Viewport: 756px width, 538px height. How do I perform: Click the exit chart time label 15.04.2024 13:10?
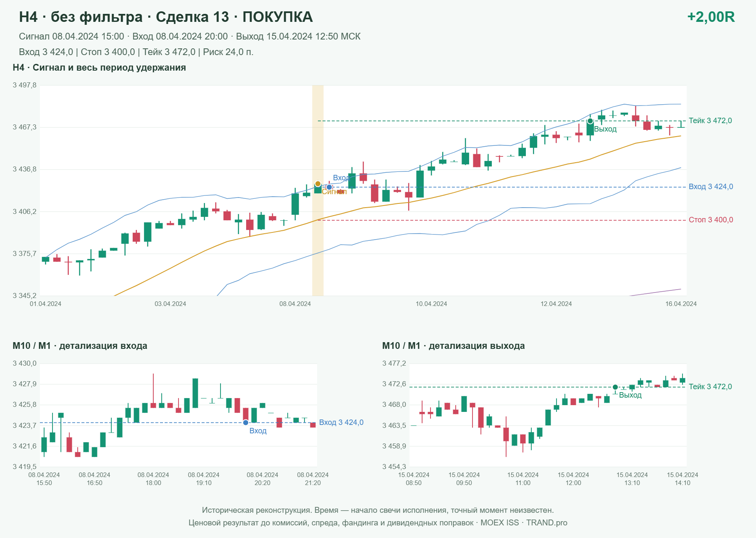click(x=632, y=479)
